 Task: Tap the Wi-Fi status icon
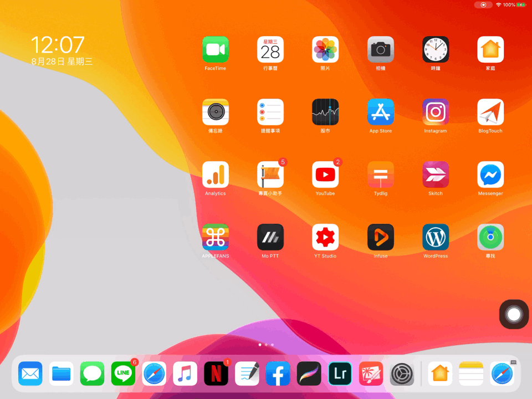point(498,5)
